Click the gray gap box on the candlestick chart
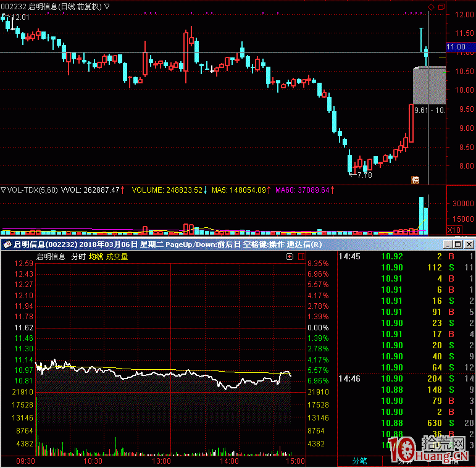Viewport: 476px width, 468px height. coord(429,86)
